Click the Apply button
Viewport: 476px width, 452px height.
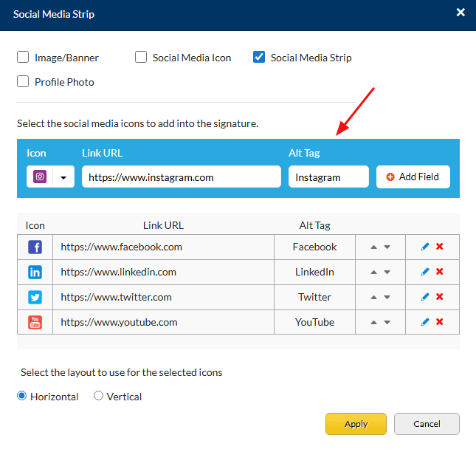[356, 424]
